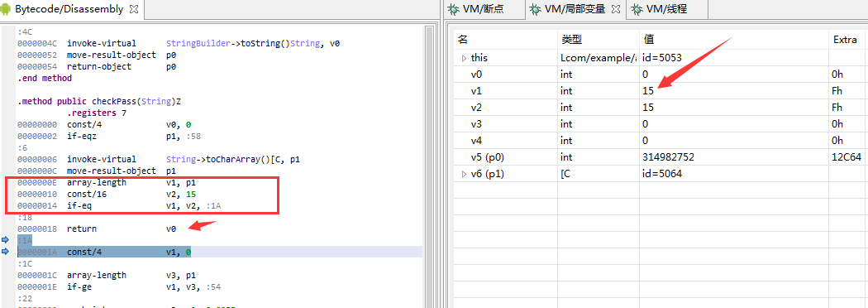Select the v1 variable name cell
The image size is (868, 308).
coord(477,91)
